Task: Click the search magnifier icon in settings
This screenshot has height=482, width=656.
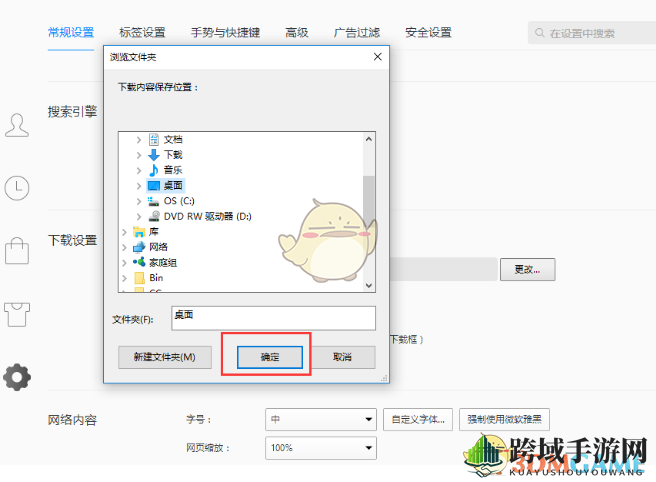Action: pyautogui.click(x=540, y=33)
